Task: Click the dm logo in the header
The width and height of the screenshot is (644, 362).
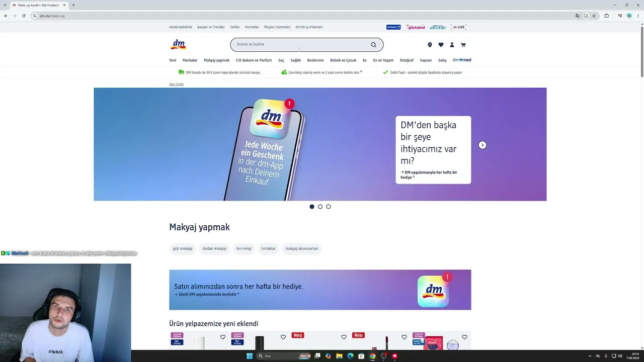Action: [179, 45]
